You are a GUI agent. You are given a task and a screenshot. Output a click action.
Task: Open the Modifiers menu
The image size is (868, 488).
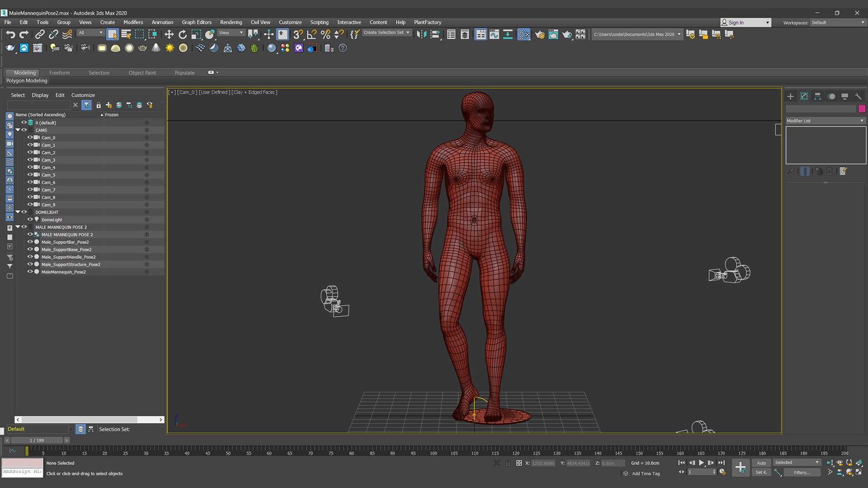click(x=133, y=22)
